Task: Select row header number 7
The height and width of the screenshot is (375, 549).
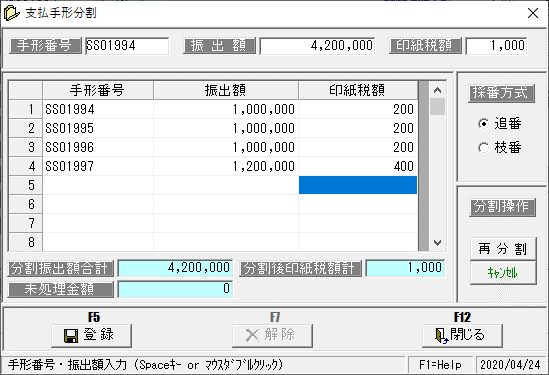Action: (x=26, y=223)
